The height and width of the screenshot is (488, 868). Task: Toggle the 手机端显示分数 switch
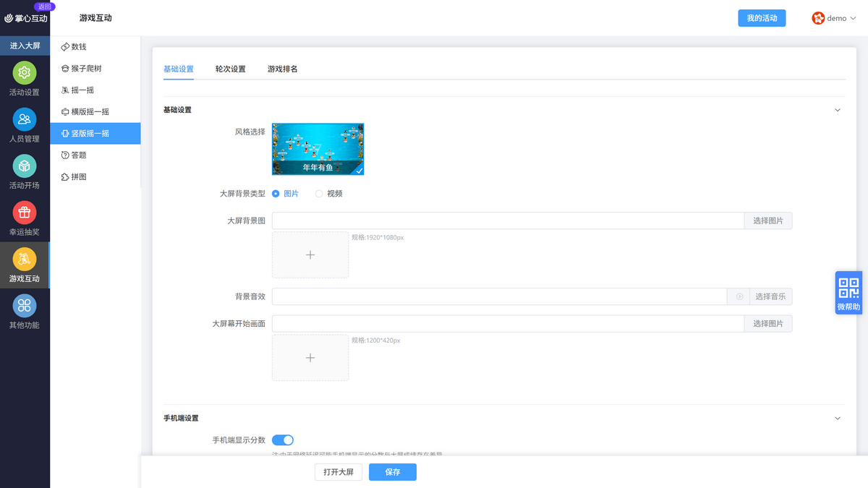pyautogui.click(x=283, y=440)
